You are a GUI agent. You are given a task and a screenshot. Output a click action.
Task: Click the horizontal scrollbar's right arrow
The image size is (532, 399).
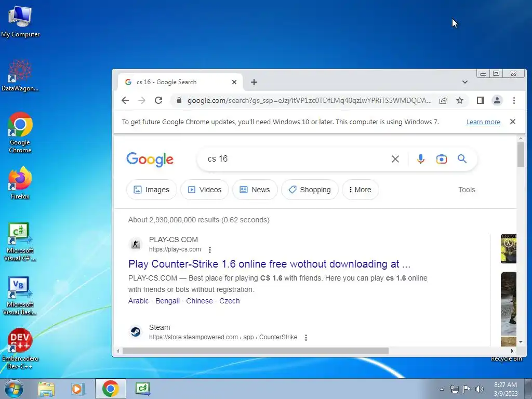point(512,351)
